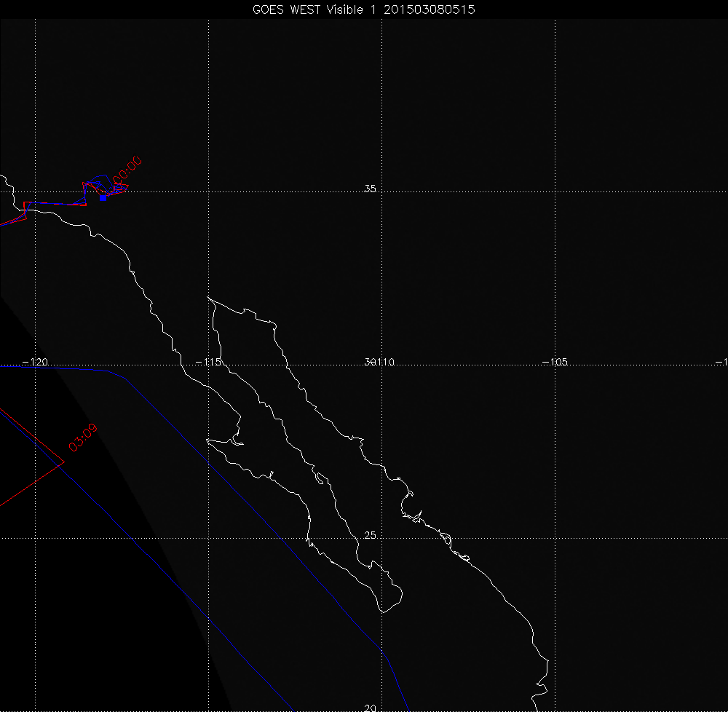Click the 20 latitude label at bottom

click(370, 708)
